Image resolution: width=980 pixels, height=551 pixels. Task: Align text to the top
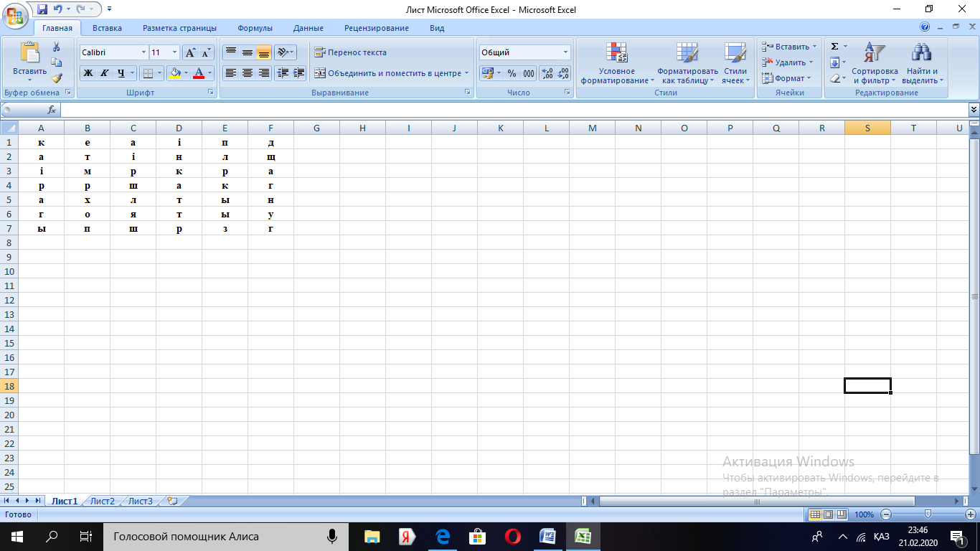click(x=230, y=52)
